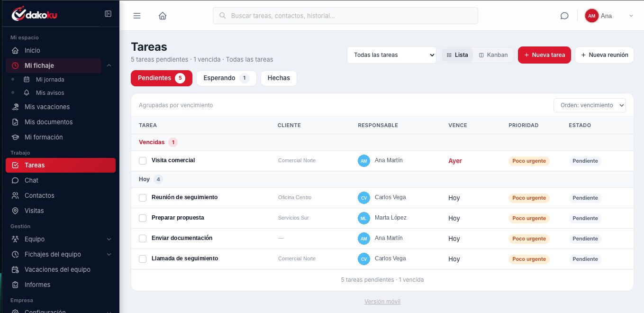This screenshot has height=313, width=644.
Task: Click the Servicios Sur client cell
Action: pyautogui.click(x=293, y=218)
